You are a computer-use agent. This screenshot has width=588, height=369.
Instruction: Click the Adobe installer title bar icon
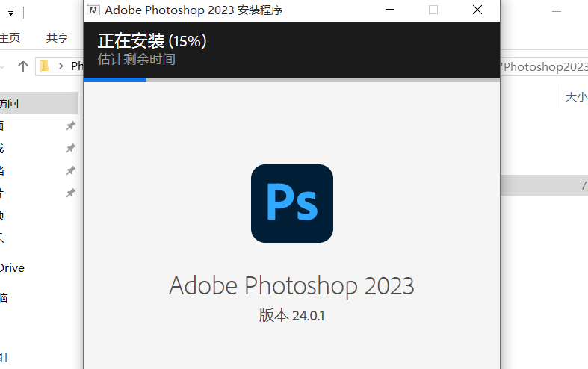click(93, 10)
